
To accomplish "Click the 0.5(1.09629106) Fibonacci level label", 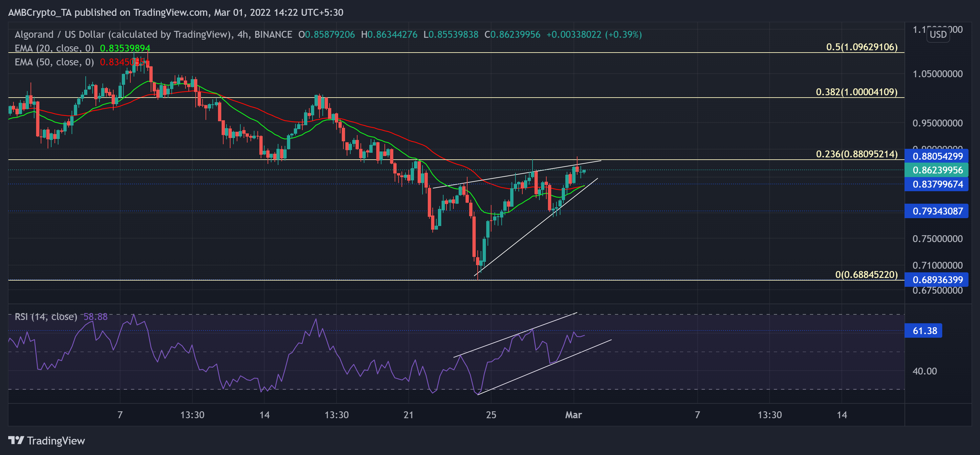I will pos(862,47).
